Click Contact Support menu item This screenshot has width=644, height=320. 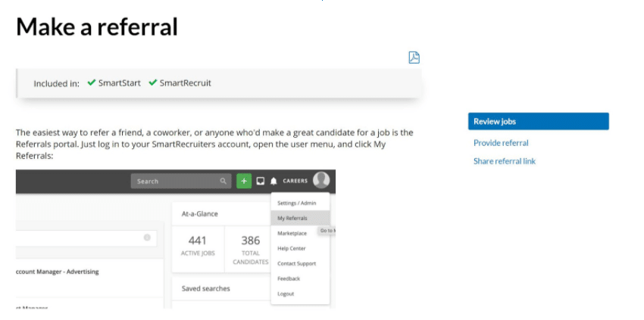click(x=296, y=263)
